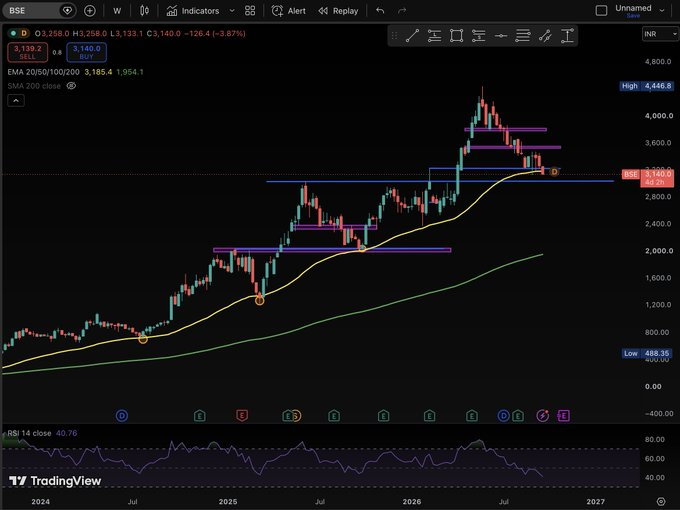Open the INR currency dropdown
The width and height of the screenshot is (680, 510).
[x=660, y=34]
